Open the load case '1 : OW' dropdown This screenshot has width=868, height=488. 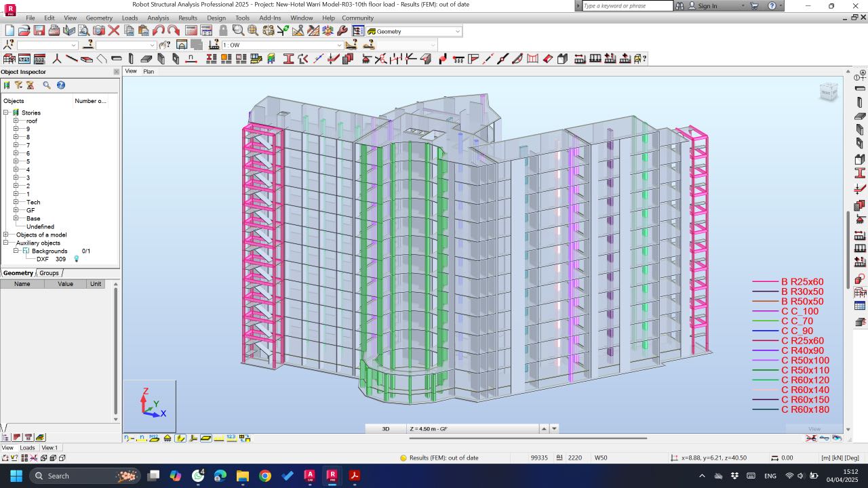pyautogui.click(x=339, y=45)
